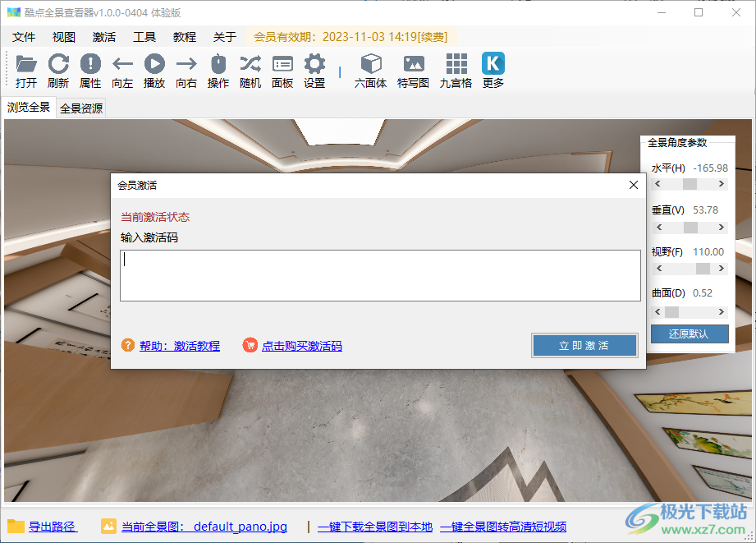Click the question mark help icon
Image resolution: width=756 pixels, height=543 pixels.
128,345
